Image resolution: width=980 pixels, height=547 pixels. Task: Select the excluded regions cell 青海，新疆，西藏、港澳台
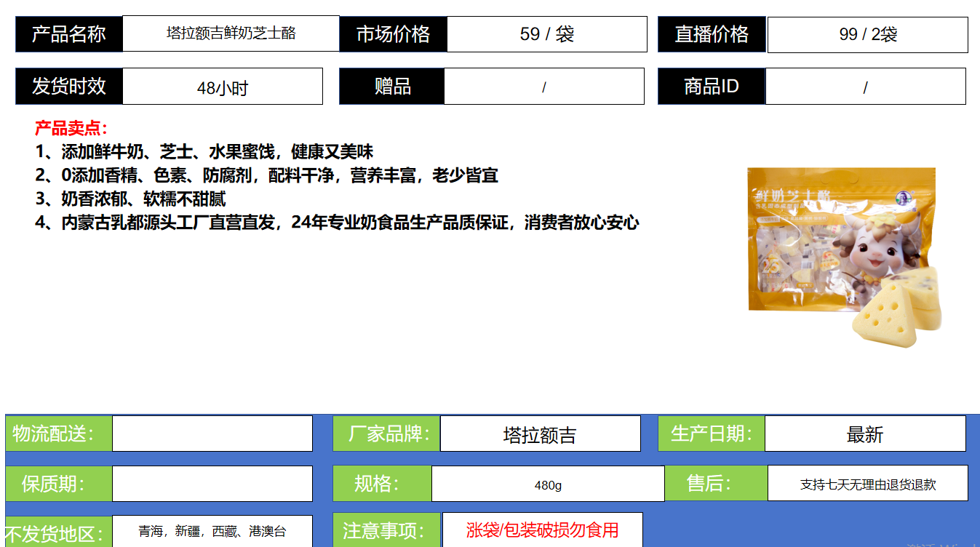(212, 531)
